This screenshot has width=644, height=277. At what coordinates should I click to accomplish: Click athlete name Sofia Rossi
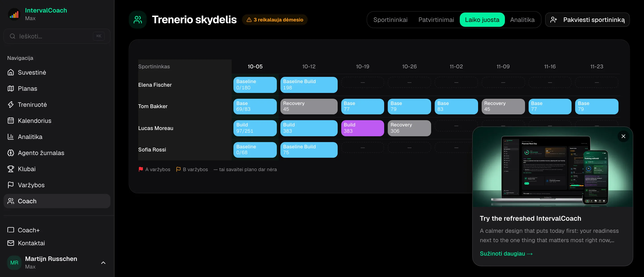click(152, 149)
